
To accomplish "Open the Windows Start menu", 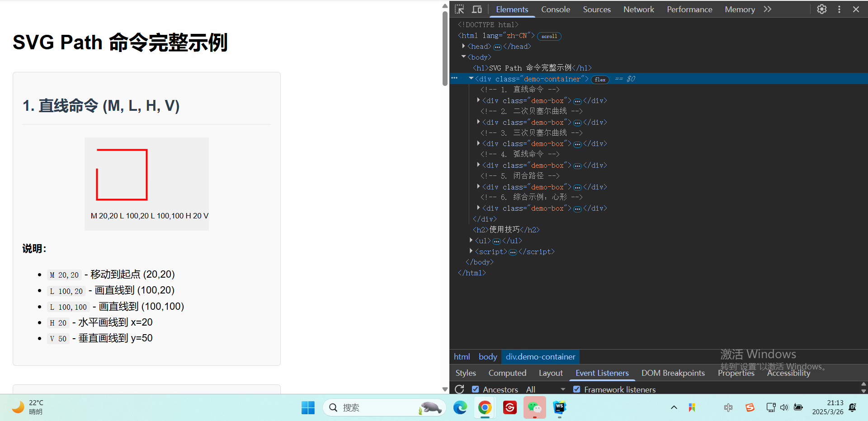I will [x=308, y=407].
